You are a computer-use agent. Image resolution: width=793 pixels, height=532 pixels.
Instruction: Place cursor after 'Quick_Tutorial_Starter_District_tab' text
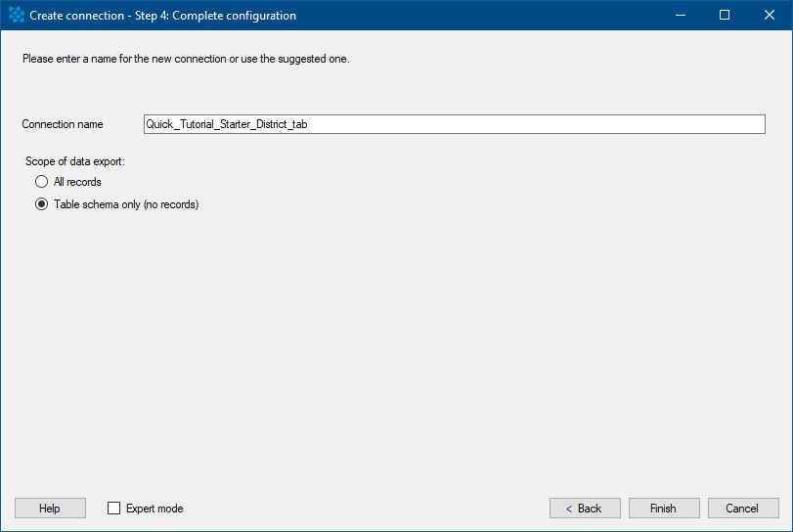[x=309, y=124]
